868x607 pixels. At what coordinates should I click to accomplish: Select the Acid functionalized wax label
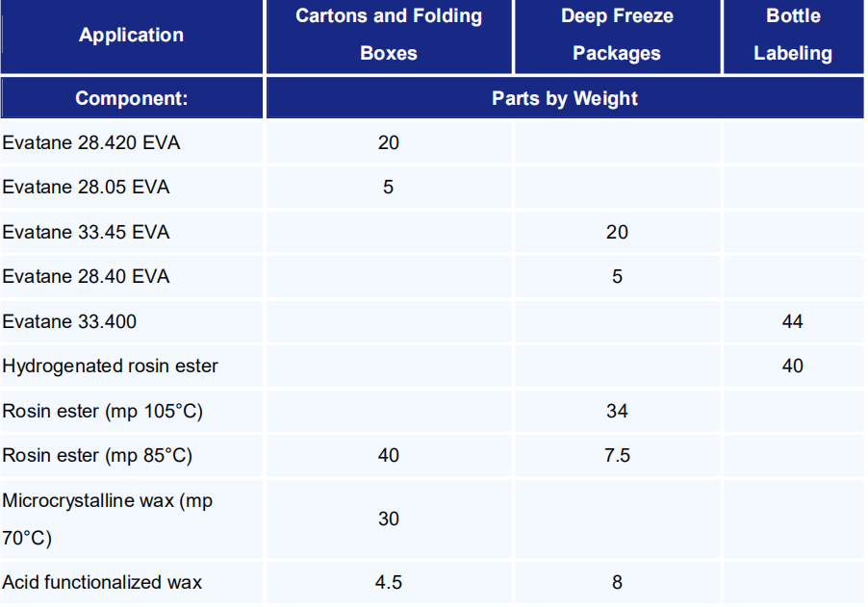coord(102,582)
